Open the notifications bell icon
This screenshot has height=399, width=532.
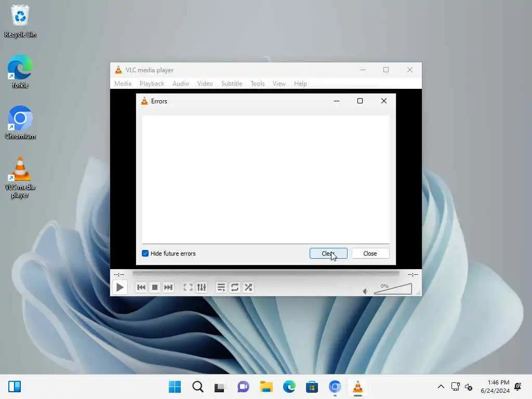pyautogui.click(x=518, y=387)
